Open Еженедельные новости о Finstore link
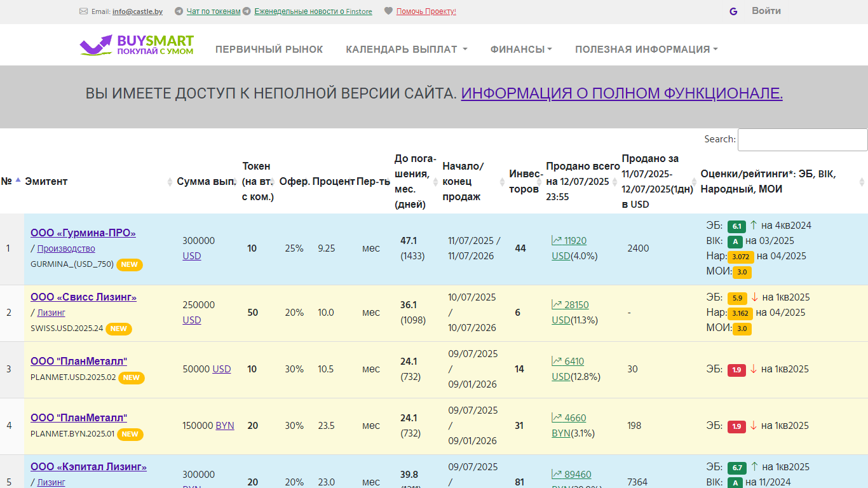The image size is (868, 488). coord(313,11)
